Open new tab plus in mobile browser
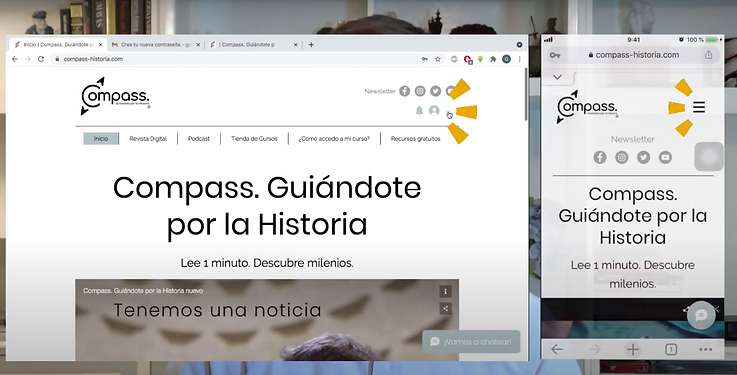This screenshot has width=737, height=375. 633,349
